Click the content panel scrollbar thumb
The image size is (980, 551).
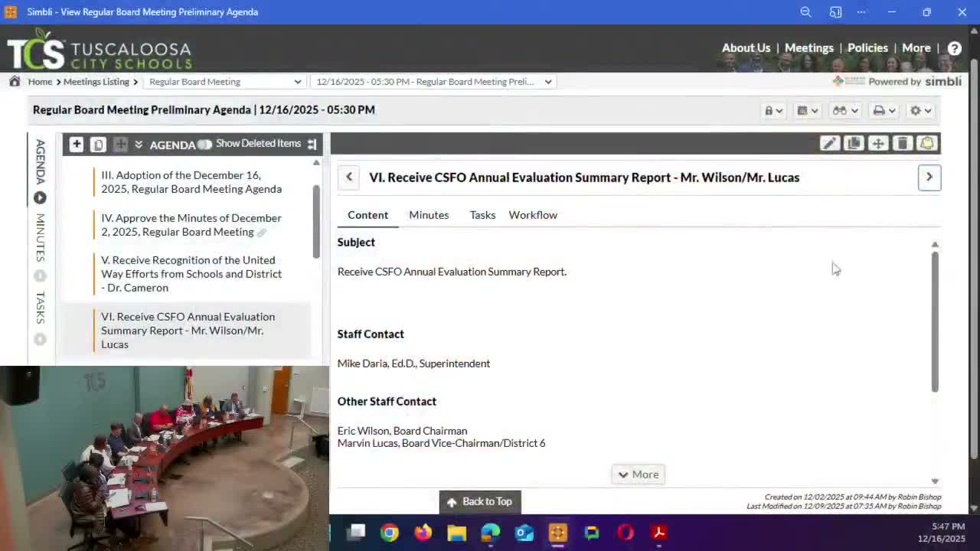pos(935,321)
